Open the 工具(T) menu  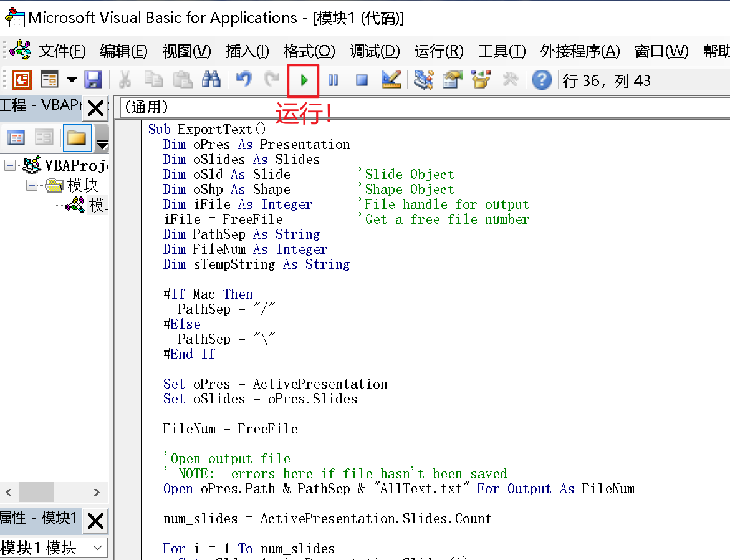[502, 51]
